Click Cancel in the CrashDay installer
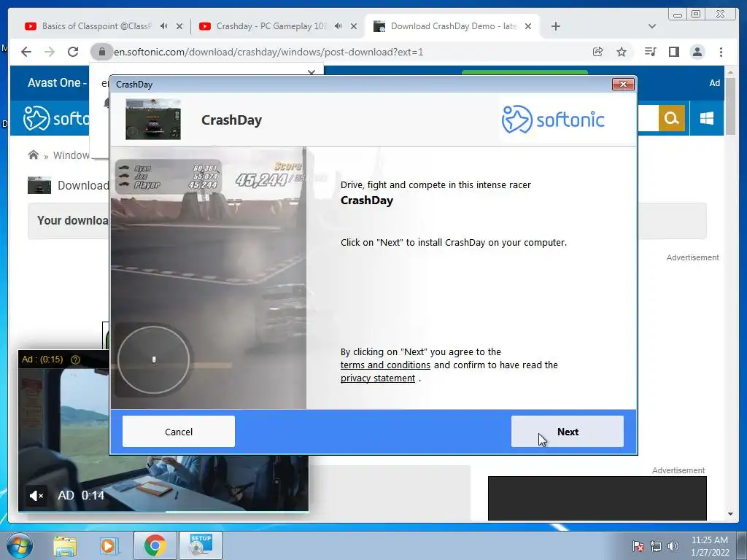Viewport: 747px width, 560px height. point(179,432)
